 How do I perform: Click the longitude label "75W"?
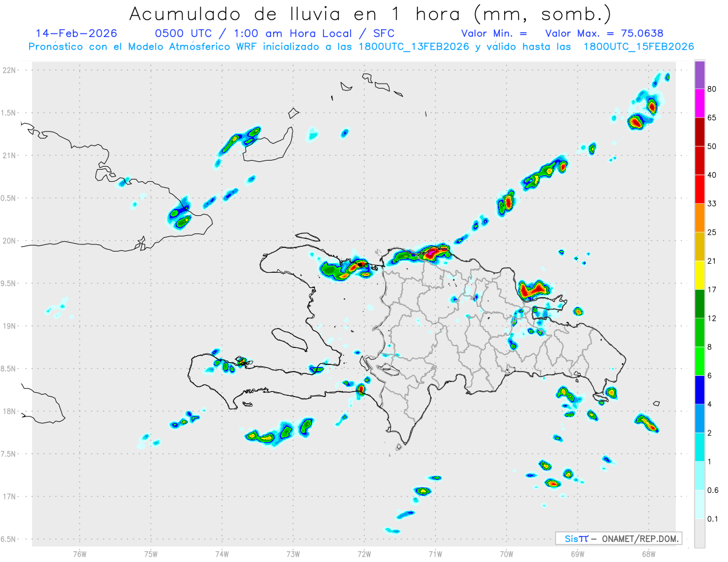coord(151,554)
